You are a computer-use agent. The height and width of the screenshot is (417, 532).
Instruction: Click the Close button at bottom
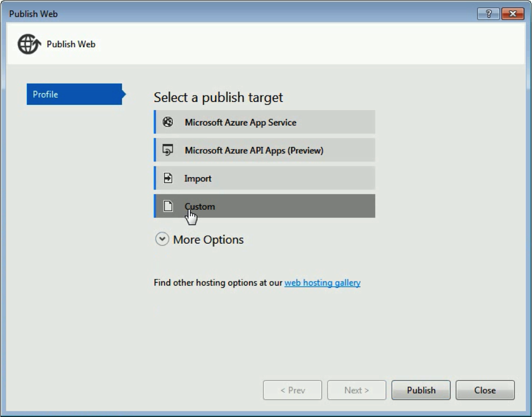[485, 390]
